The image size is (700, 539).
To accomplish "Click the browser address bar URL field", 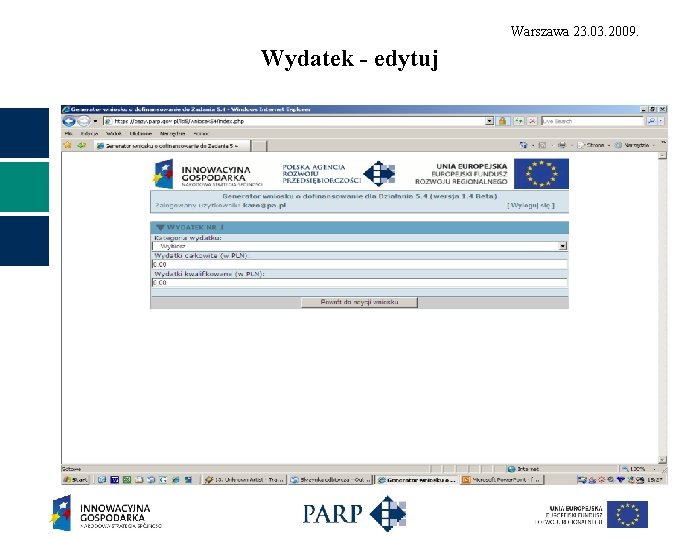I will pyautogui.click(x=294, y=121).
